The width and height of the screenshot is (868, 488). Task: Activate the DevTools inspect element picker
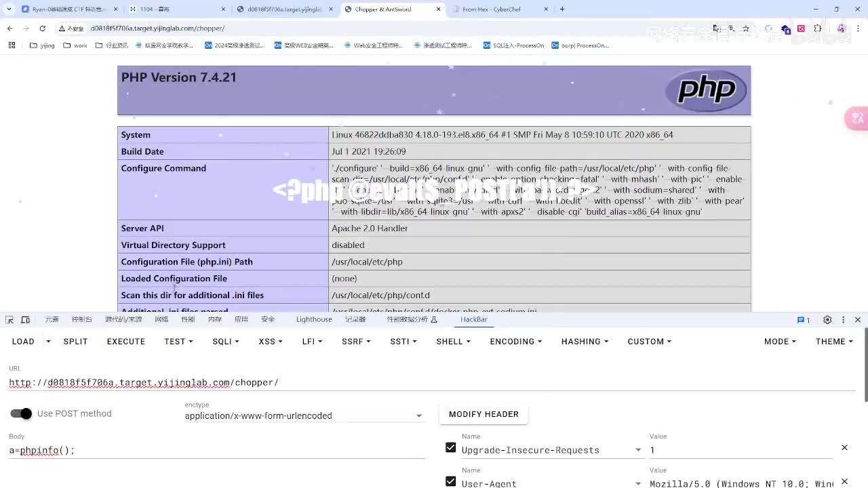click(9, 319)
